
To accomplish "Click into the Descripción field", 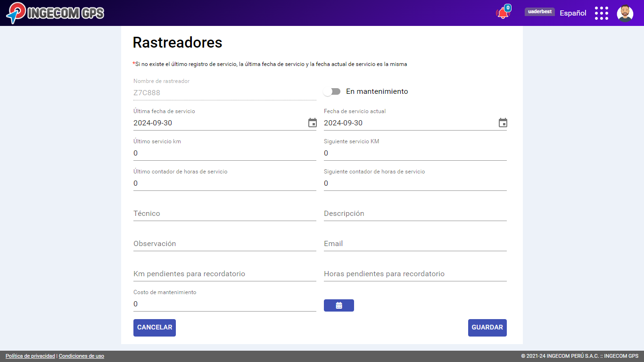I will coord(415,214).
